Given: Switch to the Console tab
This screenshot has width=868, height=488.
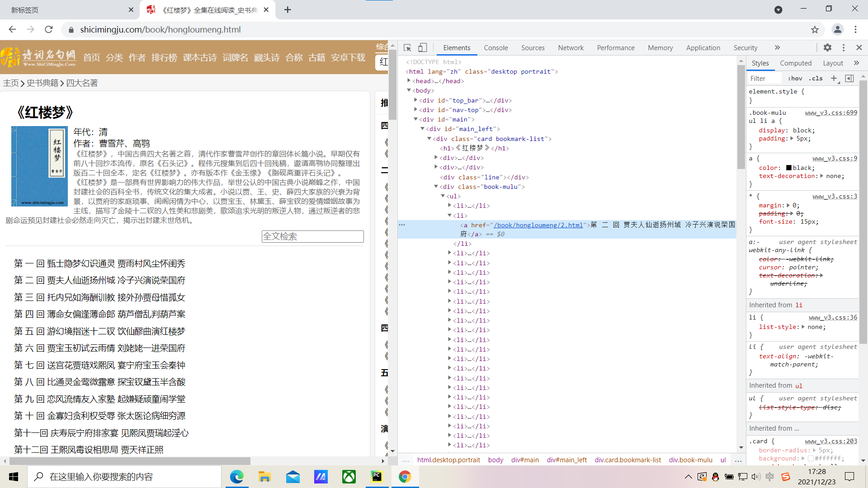Looking at the screenshot, I should click(495, 47).
